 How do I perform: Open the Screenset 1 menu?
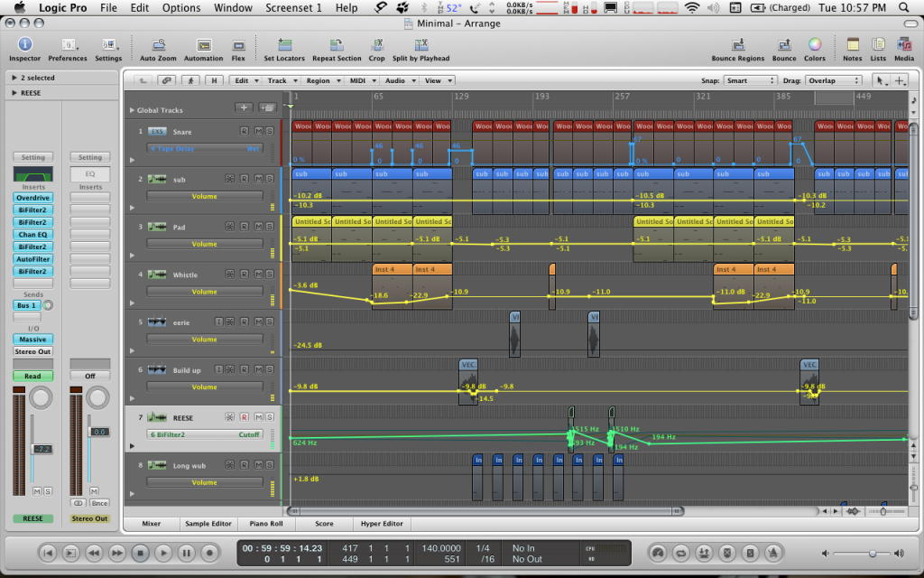point(293,7)
